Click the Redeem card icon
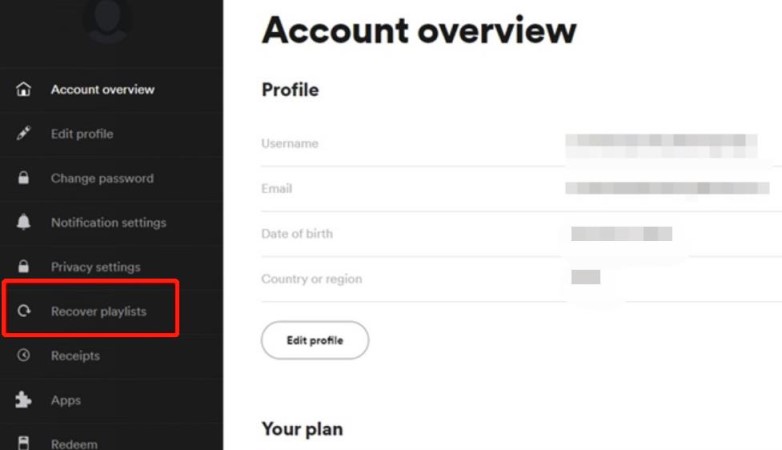Screen dimensions: 782x450 tap(24, 443)
